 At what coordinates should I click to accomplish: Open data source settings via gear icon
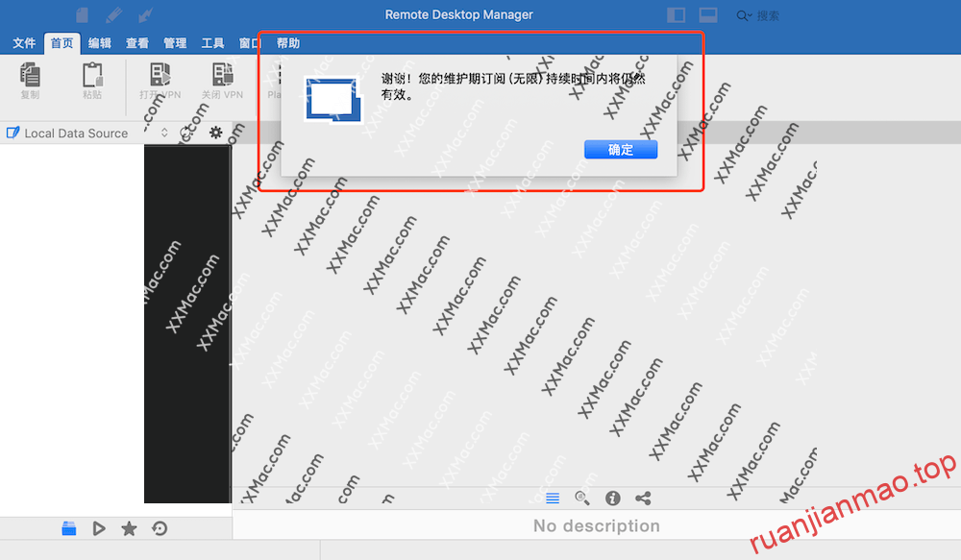215,133
